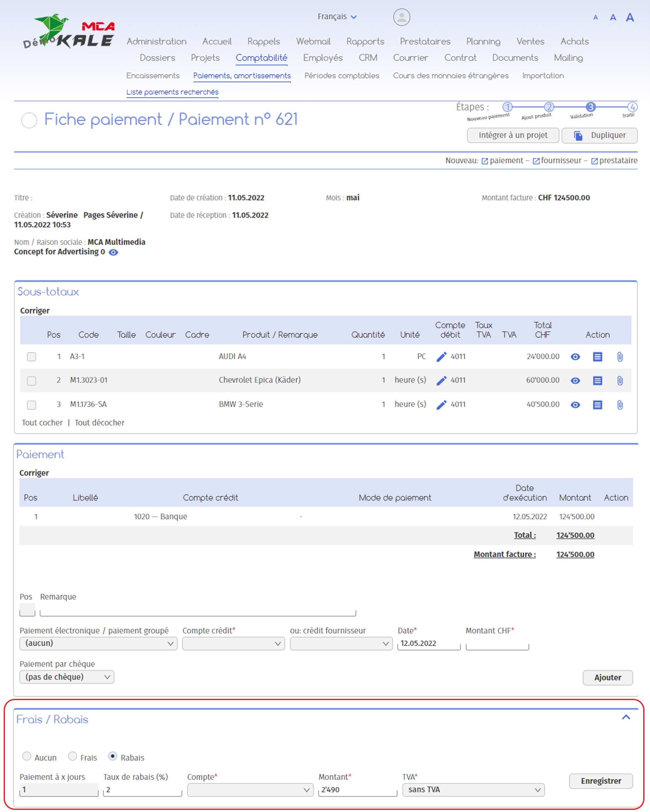Click the Montant CHF input field
This screenshot has width=650, height=812.
(497, 644)
